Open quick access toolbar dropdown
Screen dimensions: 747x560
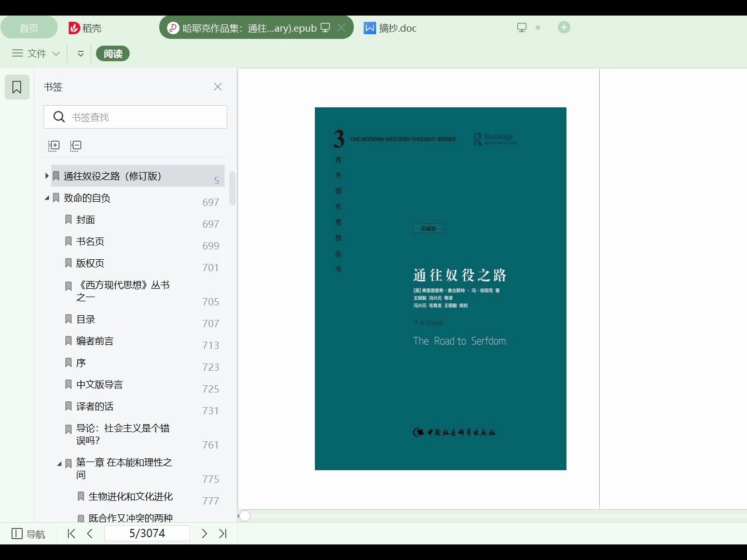click(81, 53)
